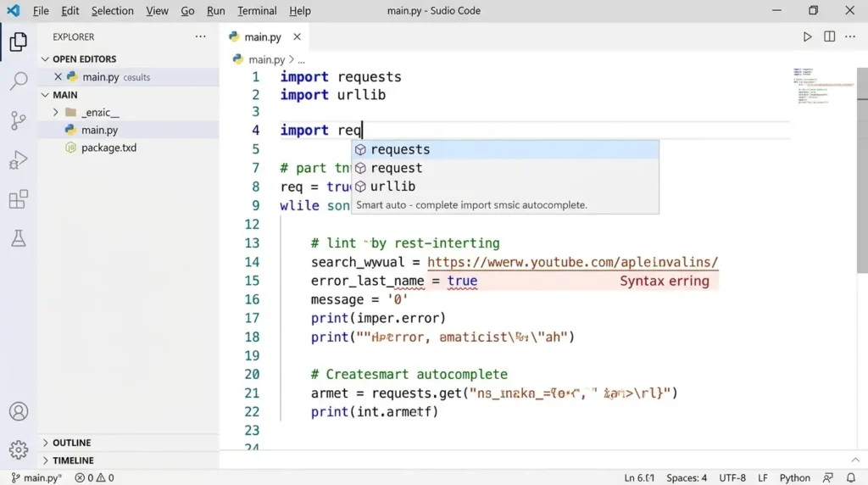
Task: Click the vertical editor scrollbar thumb
Action: click(x=862, y=170)
